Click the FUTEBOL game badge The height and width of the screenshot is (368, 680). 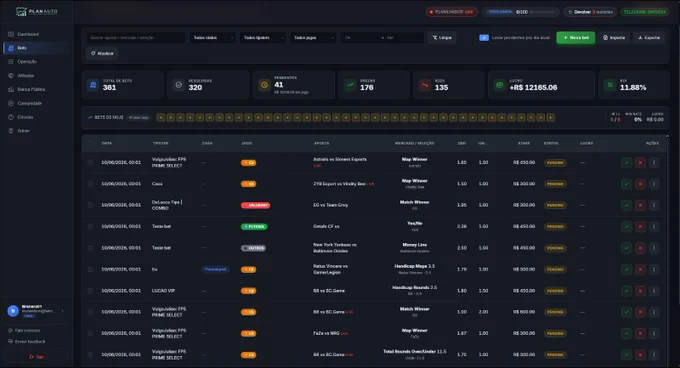(x=254, y=226)
